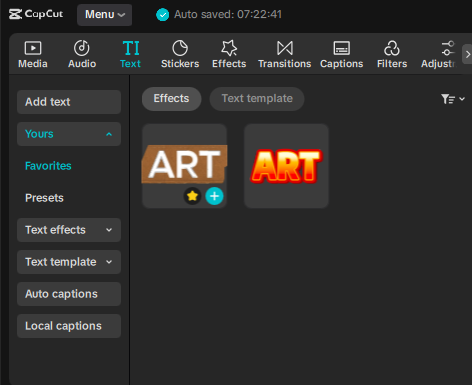The height and width of the screenshot is (385, 472).
Task: Open the Audio panel
Action: point(82,54)
